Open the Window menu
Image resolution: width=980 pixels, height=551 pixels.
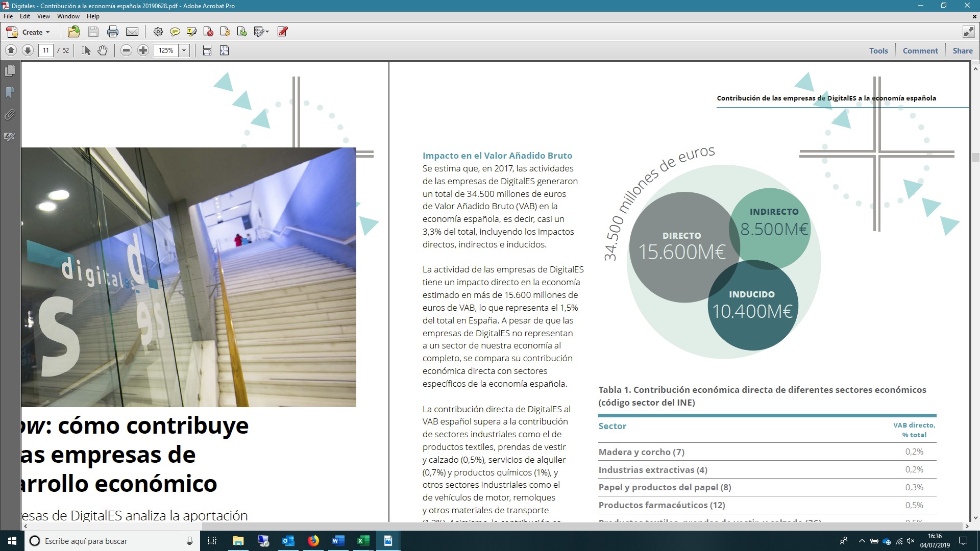coord(68,16)
